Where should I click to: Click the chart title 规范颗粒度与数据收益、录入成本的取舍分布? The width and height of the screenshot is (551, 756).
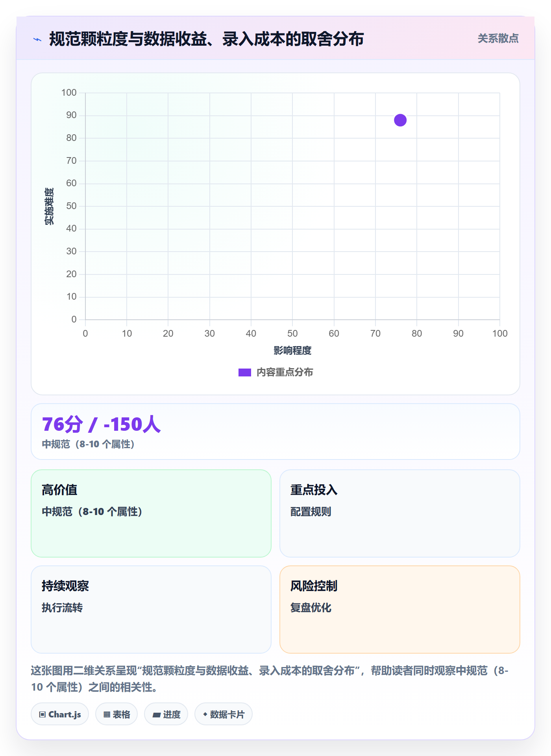point(207,39)
